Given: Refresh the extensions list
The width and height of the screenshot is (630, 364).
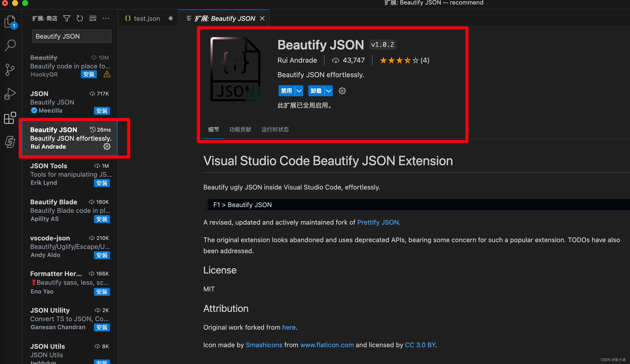Looking at the screenshot, I should coord(80,18).
